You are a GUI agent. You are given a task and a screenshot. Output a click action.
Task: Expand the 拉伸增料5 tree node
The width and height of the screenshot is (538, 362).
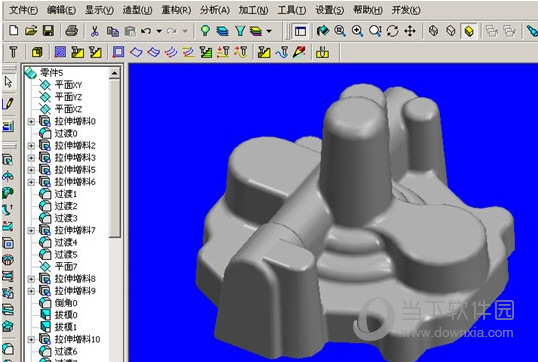tap(31, 170)
